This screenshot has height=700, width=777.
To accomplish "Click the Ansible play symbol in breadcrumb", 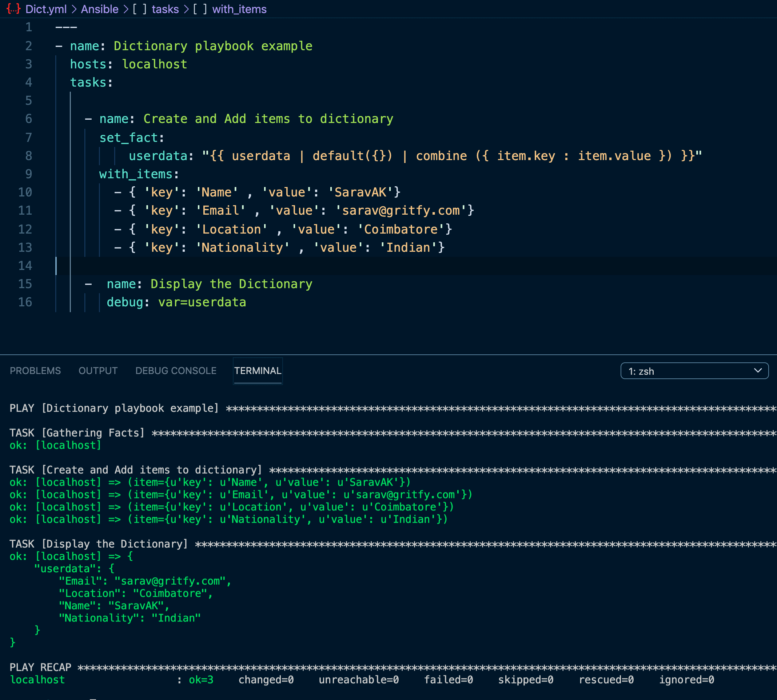I will point(99,9).
